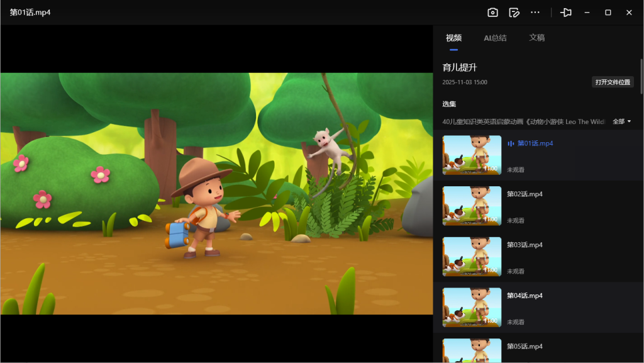Select 第04话.mp4 in the playlist
Screen dimensions: 644x363
coord(525,296)
